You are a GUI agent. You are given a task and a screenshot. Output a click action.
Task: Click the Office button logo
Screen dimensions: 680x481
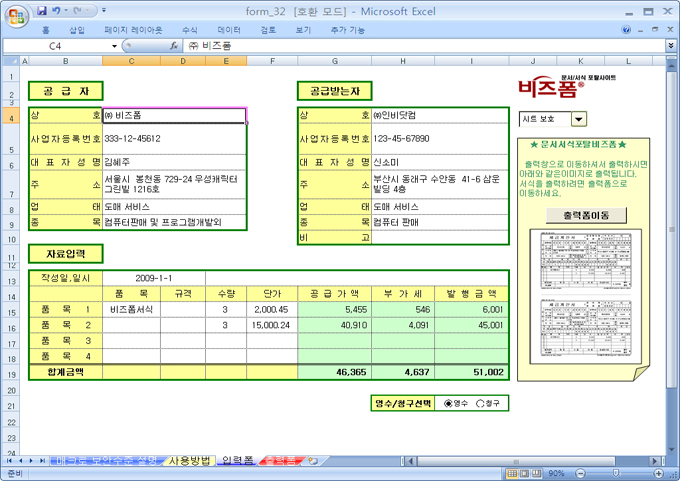(14, 14)
